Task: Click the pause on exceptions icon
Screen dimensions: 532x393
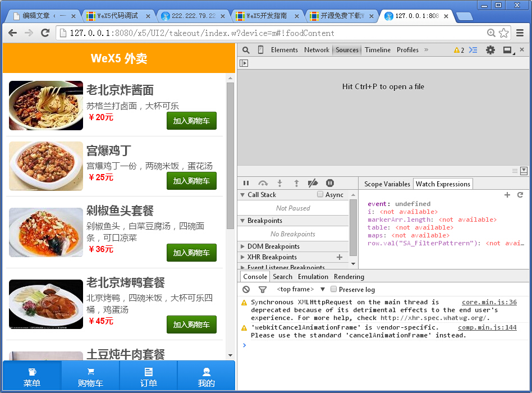Action: point(330,182)
